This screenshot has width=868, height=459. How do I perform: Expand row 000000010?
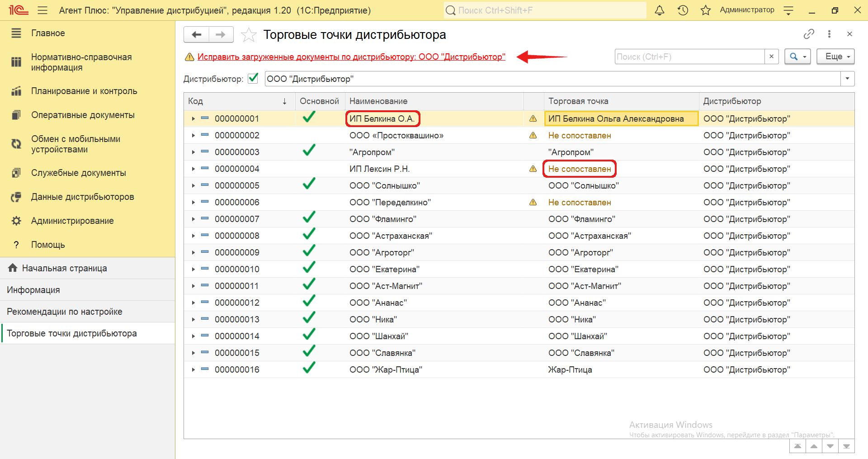tap(193, 269)
